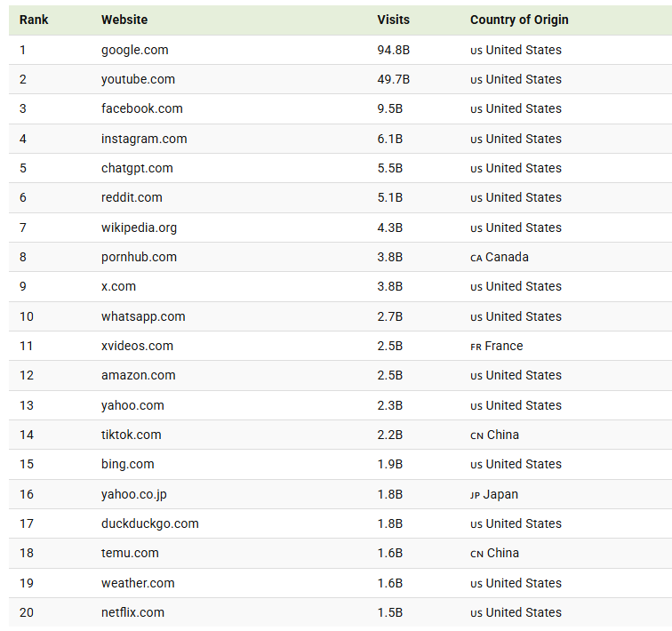Screen dimensions: 672x631
Task: Click the Visits column header
Action: coord(393,20)
